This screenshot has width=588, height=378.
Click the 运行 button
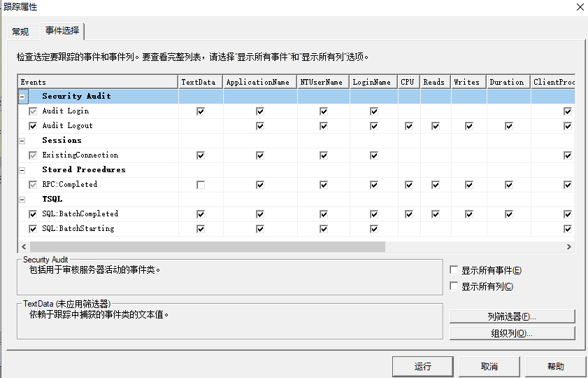coord(422,366)
